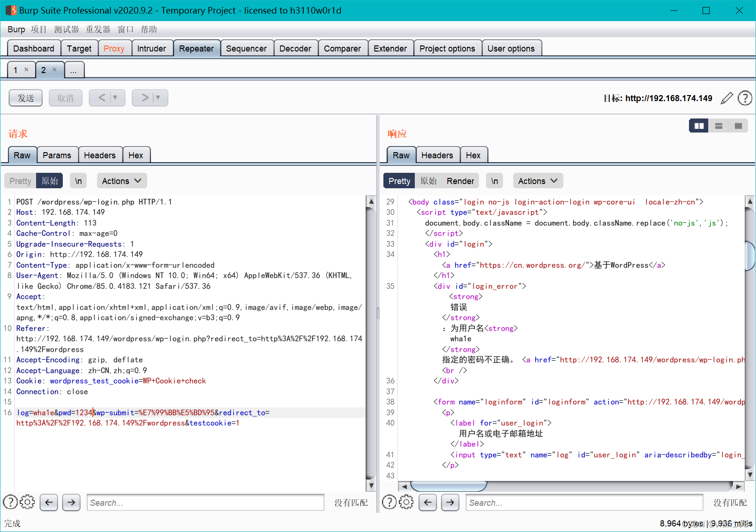Toggle response \n non-printable characters

click(x=494, y=181)
